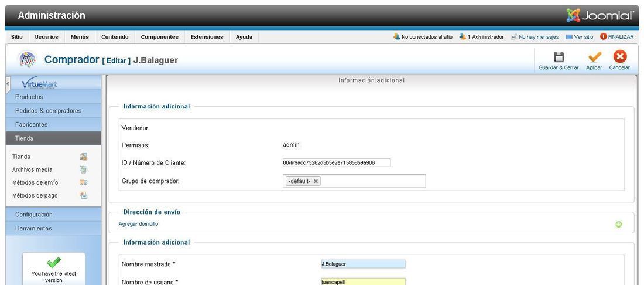
Task: Expand the Configuración sidebar section
Action: (x=53, y=214)
